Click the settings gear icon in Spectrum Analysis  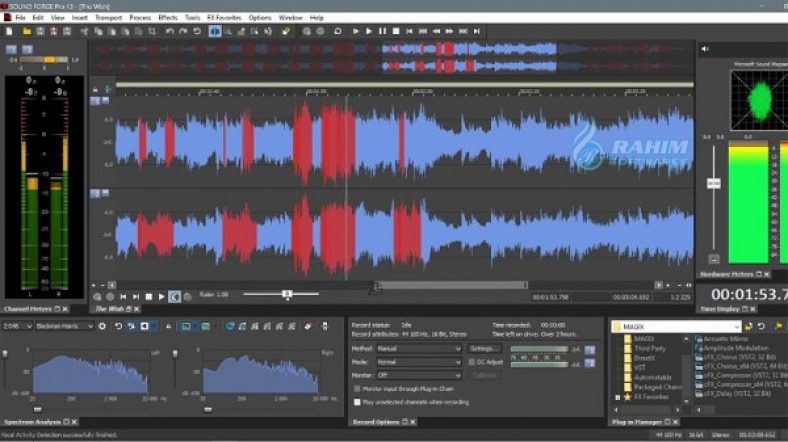point(103,326)
